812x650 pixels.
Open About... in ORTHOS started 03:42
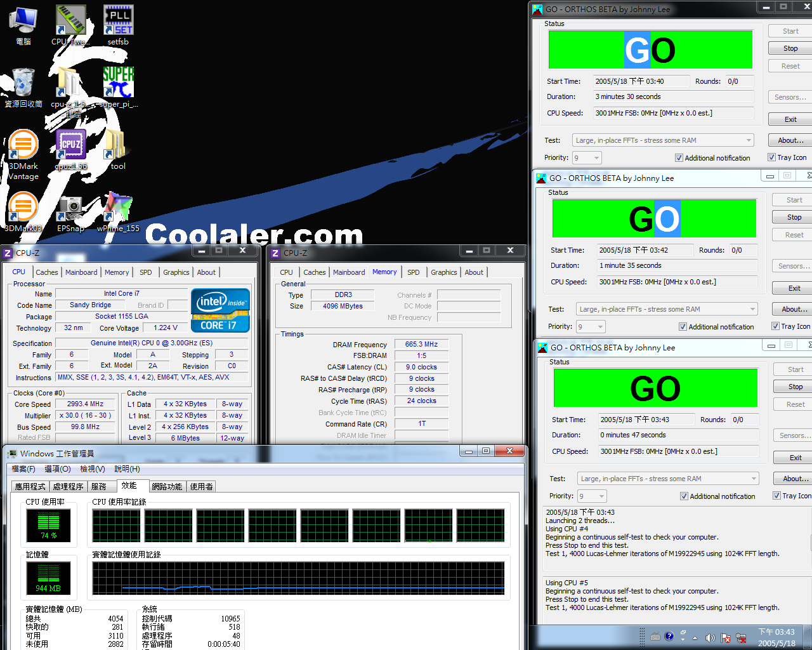tap(794, 309)
